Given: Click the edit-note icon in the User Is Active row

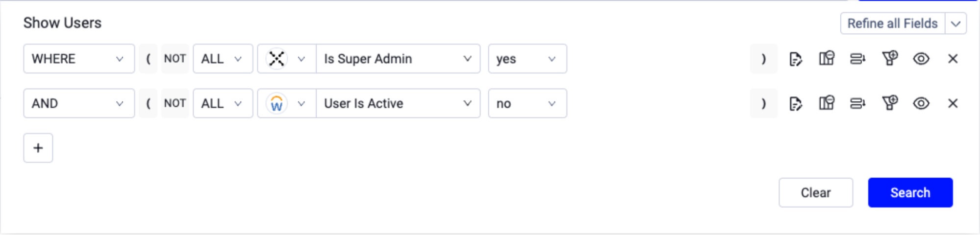Looking at the screenshot, I should tap(795, 103).
